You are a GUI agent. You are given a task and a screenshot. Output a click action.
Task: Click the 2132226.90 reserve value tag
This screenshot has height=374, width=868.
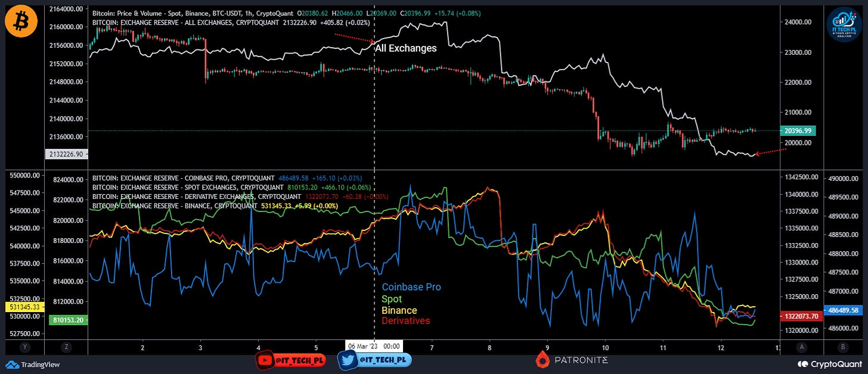66,154
